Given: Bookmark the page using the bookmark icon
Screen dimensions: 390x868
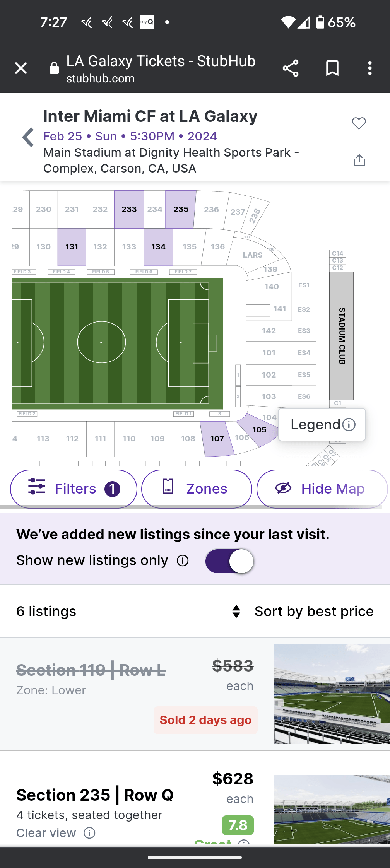Looking at the screenshot, I should click(332, 68).
